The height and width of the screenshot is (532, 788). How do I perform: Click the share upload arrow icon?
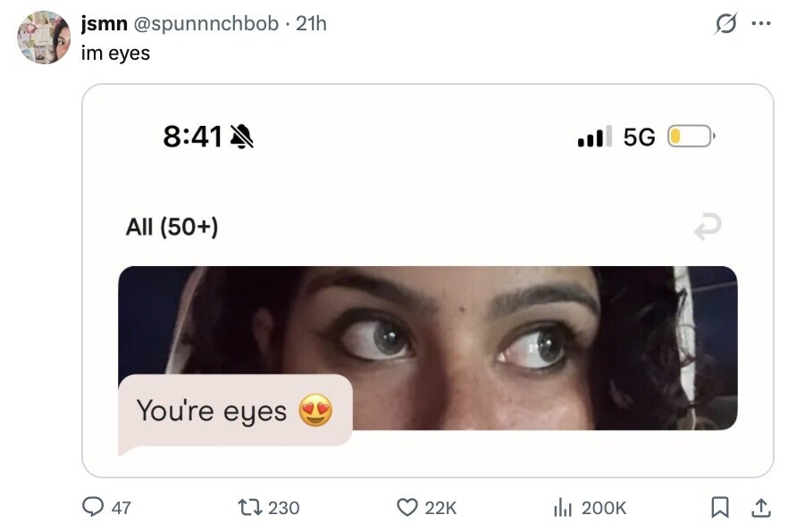tap(760, 507)
